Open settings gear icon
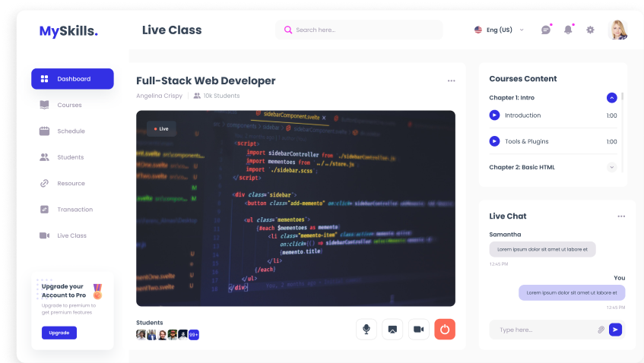 pyautogui.click(x=590, y=30)
